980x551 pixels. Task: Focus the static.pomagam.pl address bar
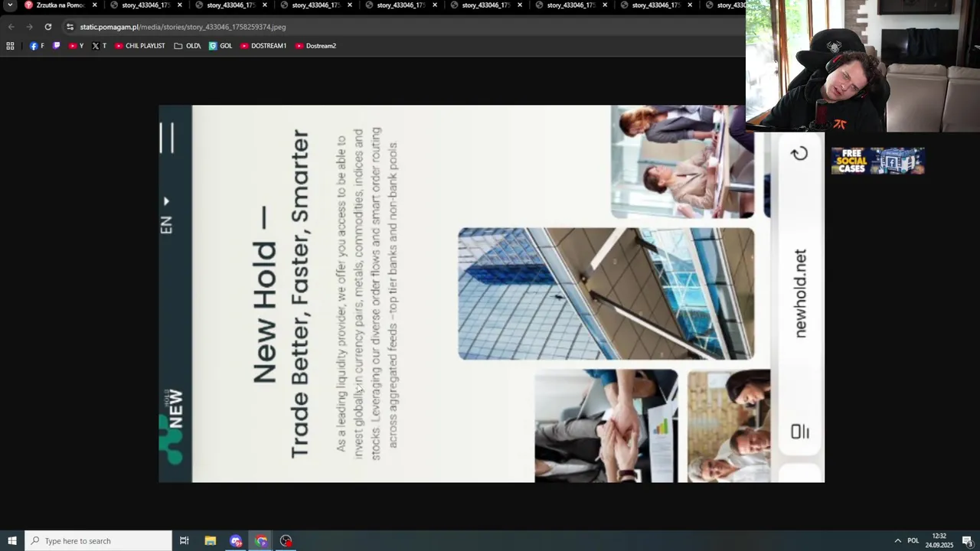(x=406, y=27)
